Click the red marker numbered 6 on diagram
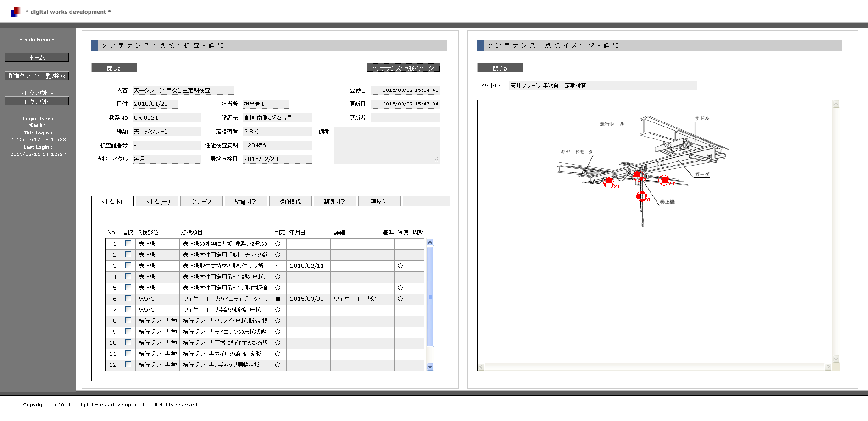Image resolution: width=868 pixels, height=421 pixels. (x=641, y=196)
